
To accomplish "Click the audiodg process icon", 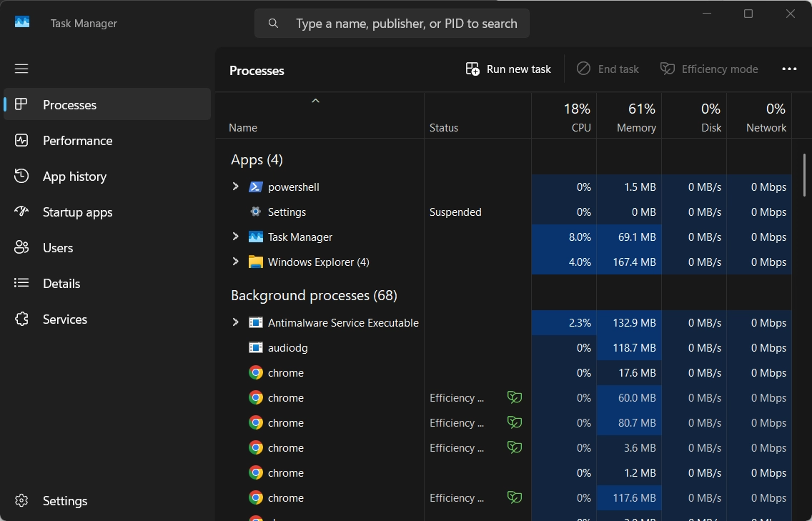I will click(255, 347).
